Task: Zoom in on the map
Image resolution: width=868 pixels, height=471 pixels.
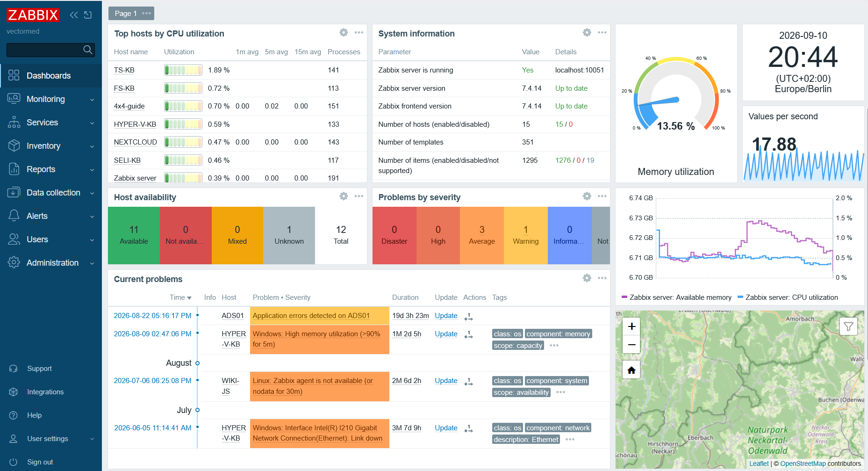Action: pyautogui.click(x=632, y=326)
